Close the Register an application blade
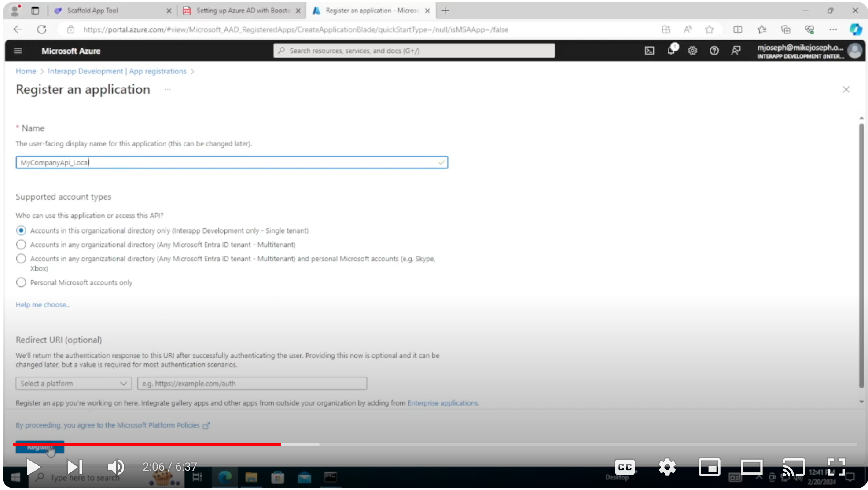868x490 pixels. (846, 89)
